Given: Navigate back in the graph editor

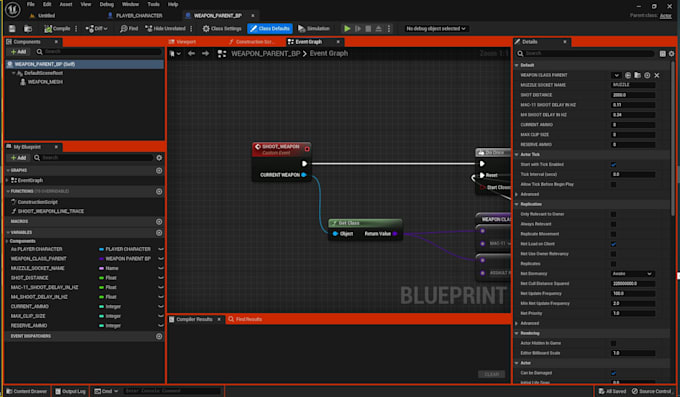Looking at the screenshot, I should [191, 54].
